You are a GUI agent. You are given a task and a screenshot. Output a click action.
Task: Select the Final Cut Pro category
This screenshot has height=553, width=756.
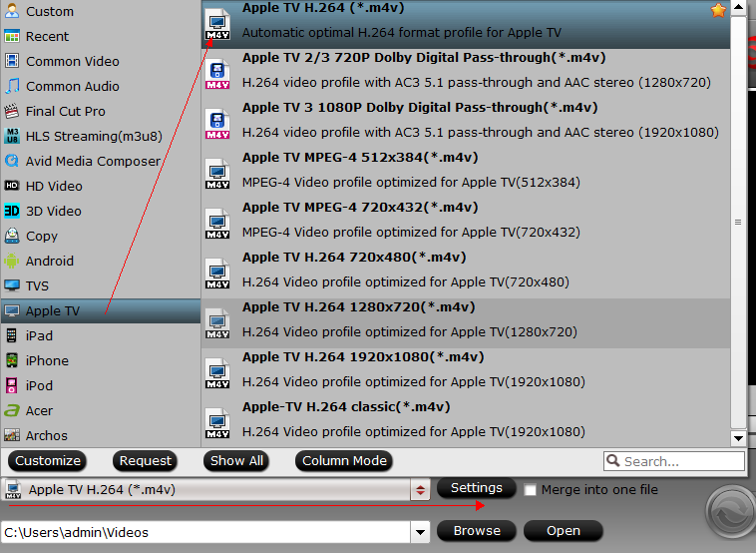pos(101,111)
